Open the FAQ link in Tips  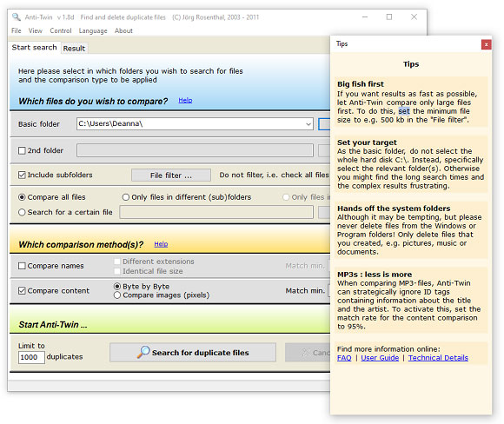pyautogui.click(x=344, y=358)
